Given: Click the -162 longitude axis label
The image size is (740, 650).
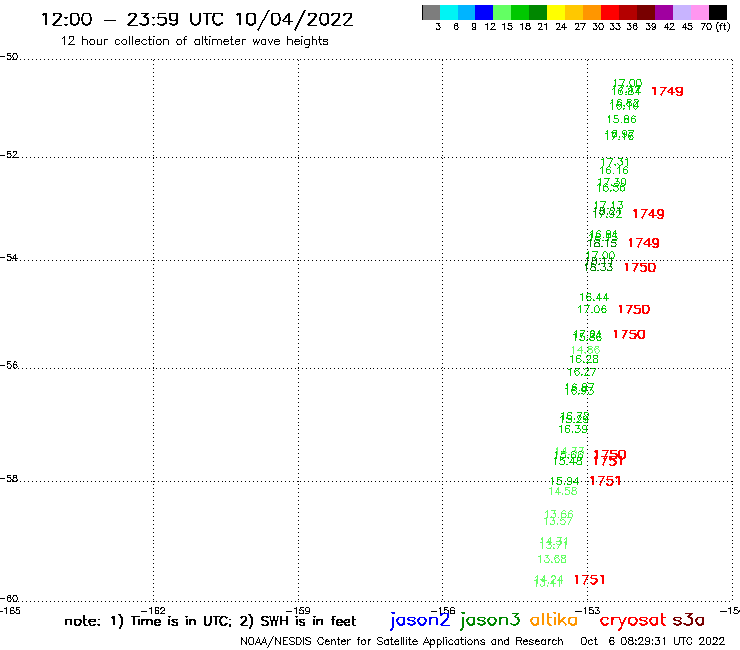Looking at the screenshot, I should (153, 611).
